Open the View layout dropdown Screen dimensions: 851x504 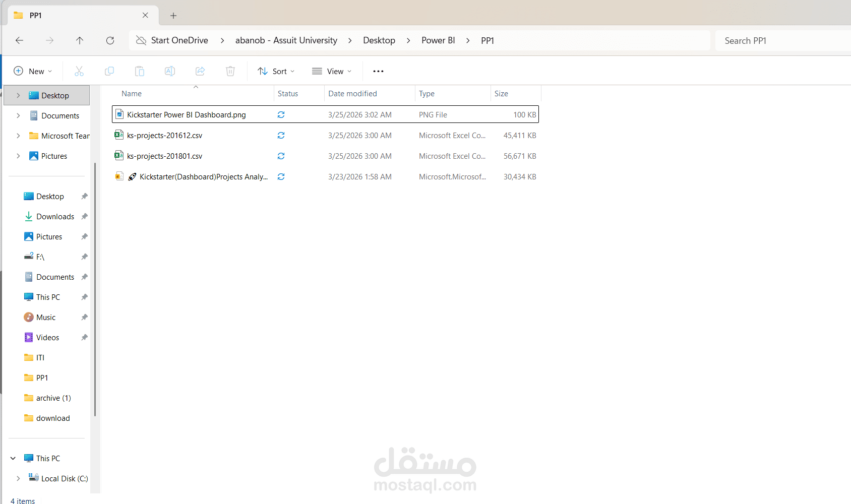[x=331, y=71]
